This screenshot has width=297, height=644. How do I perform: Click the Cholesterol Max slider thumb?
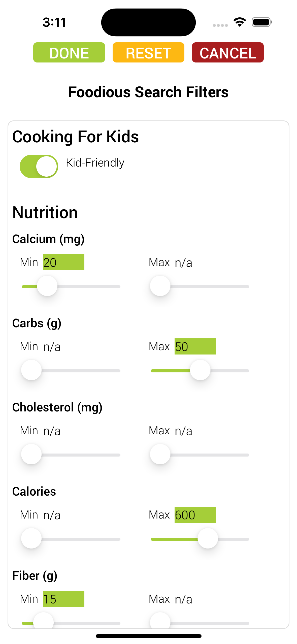pyautogui.click(x=160, y=454)
